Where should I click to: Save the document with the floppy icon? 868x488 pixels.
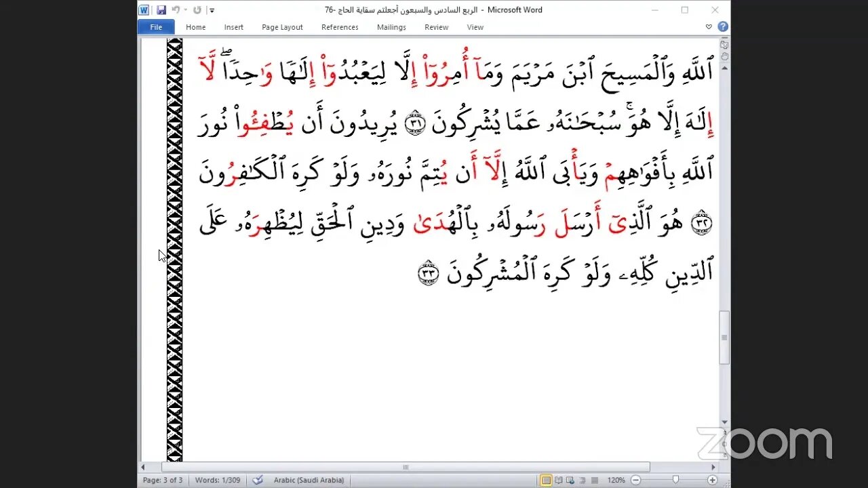tap(161, 10)
